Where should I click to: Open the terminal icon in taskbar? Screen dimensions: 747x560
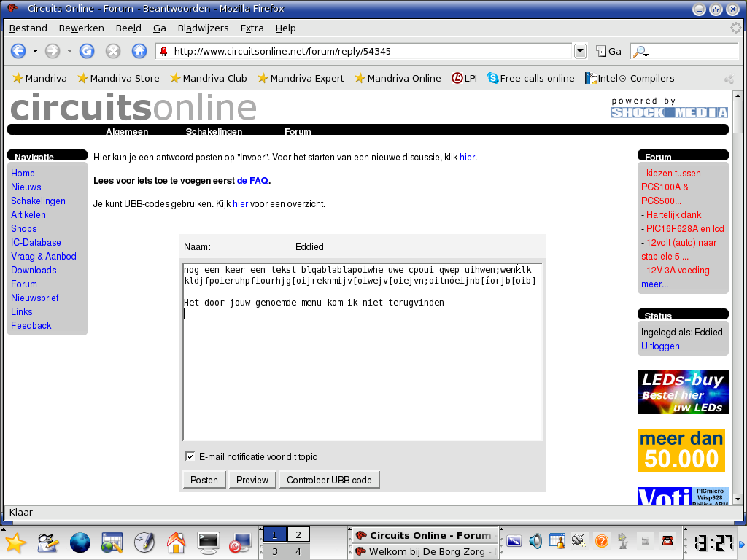point(209,542)
